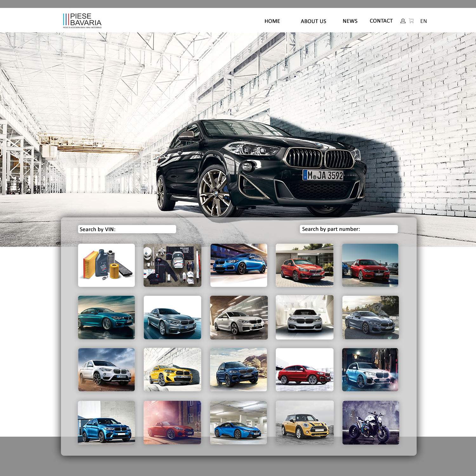Open the shopping cart icon
The height and width of the screenshot is (476, 476).
[411, 21]
